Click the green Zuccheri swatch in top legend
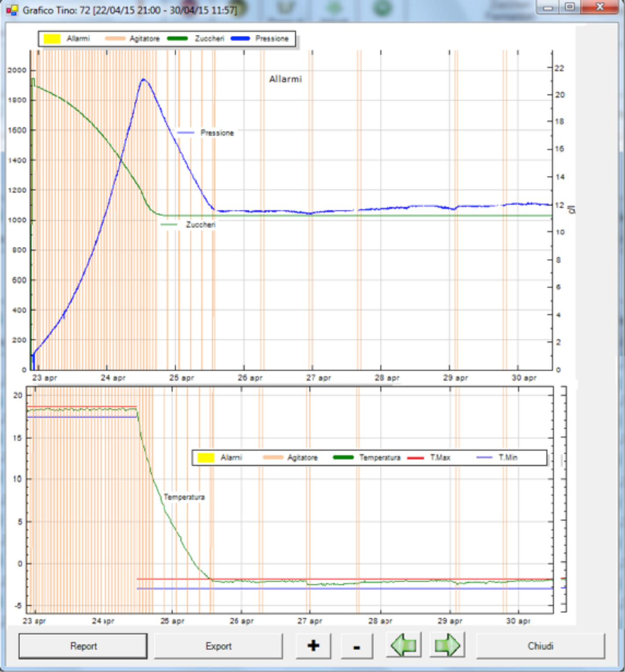 (178, 39)
